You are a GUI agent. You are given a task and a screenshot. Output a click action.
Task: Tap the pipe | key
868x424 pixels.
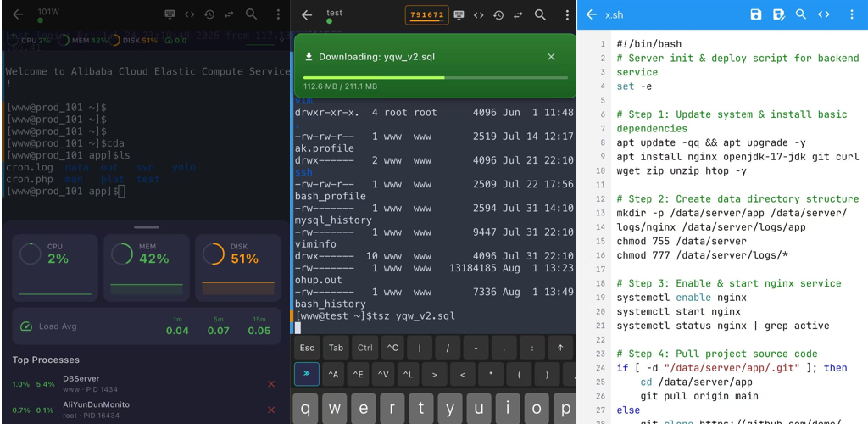click(421, 348)
